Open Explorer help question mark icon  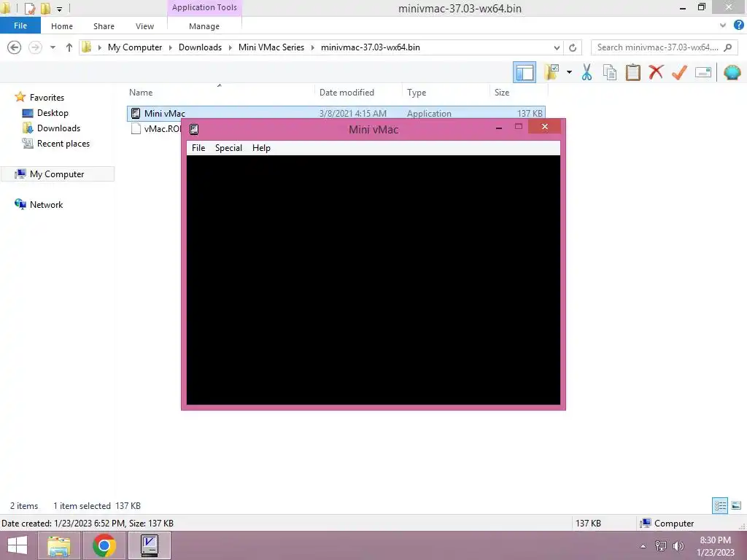738,26
